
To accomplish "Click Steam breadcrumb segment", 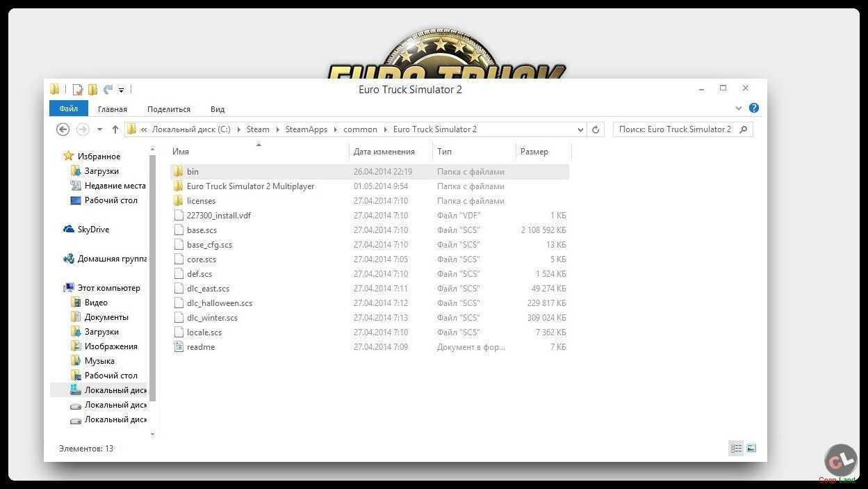I will tap(258, 129).
